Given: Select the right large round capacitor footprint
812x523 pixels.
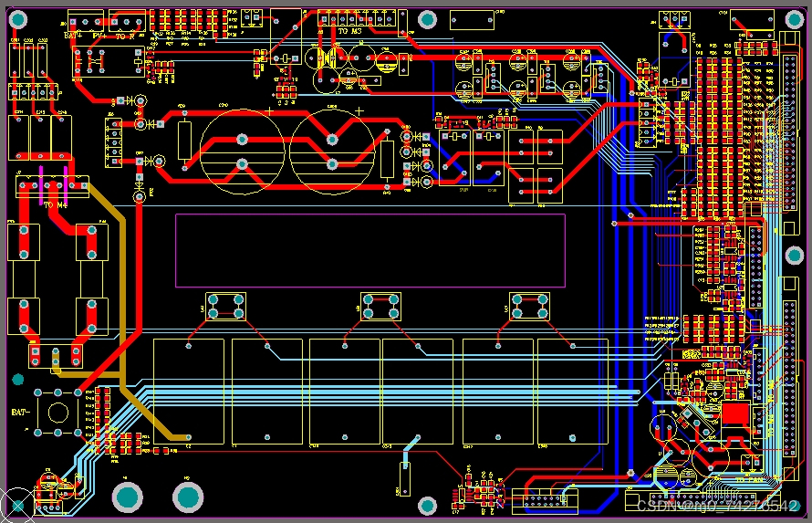Looking at the screenshot, I should (x=332, y=152).
